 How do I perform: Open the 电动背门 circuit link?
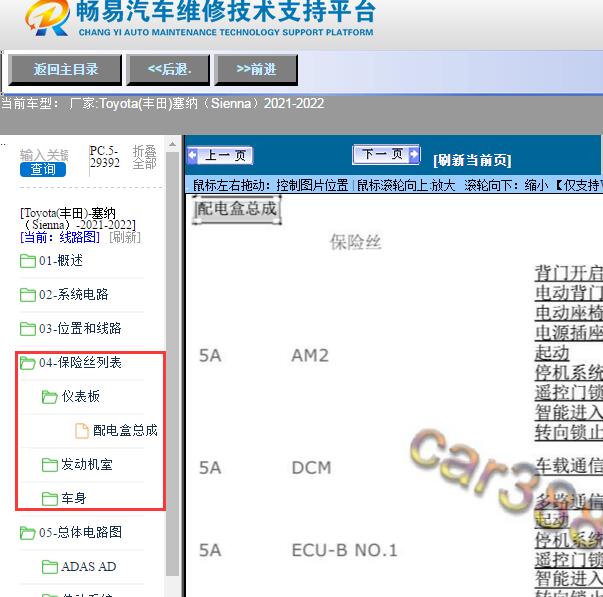569,293
